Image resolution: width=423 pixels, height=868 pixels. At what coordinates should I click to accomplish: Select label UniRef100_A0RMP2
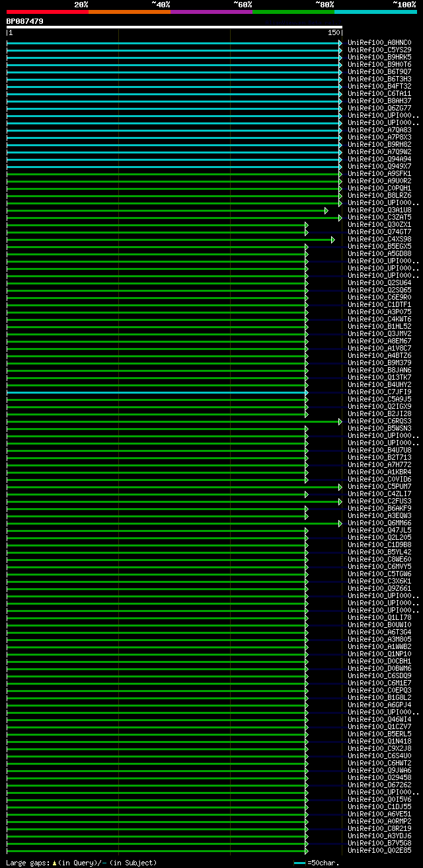[x=379, y=821]
